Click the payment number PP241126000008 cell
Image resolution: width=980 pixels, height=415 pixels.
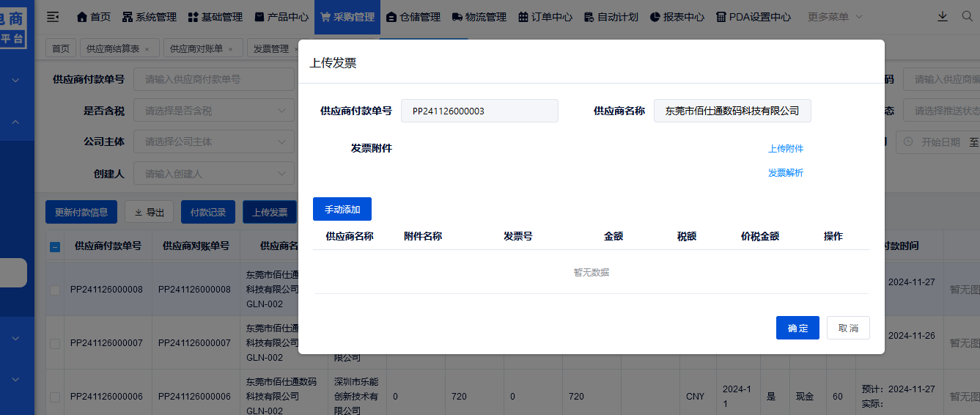pos(107,290)
